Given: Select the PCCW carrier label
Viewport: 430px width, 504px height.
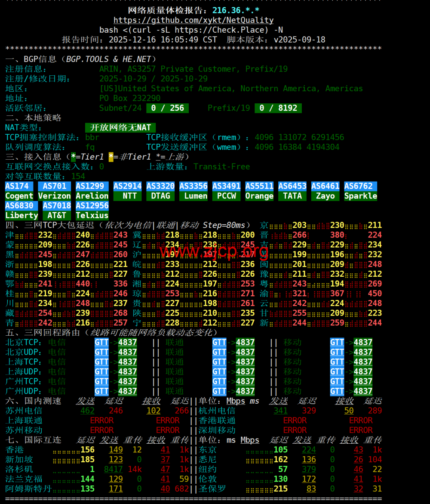Looking at the screenshot, I should click(226, 196).
